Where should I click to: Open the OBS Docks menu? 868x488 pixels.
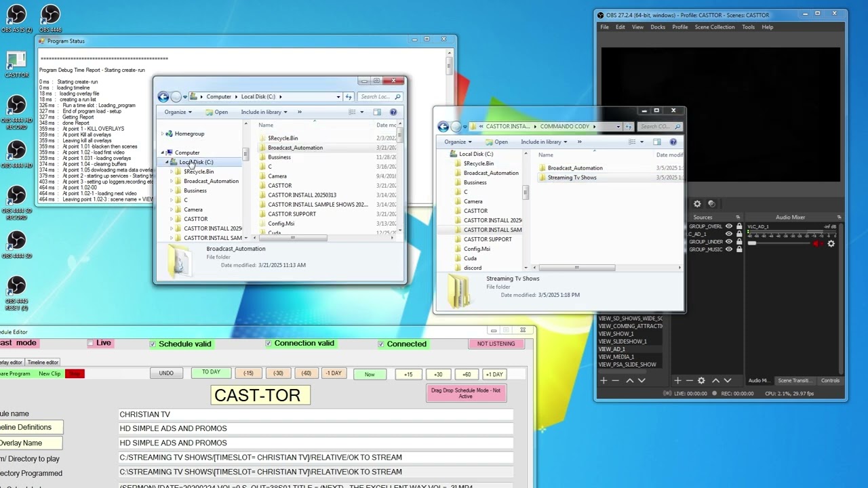[658, 27]
